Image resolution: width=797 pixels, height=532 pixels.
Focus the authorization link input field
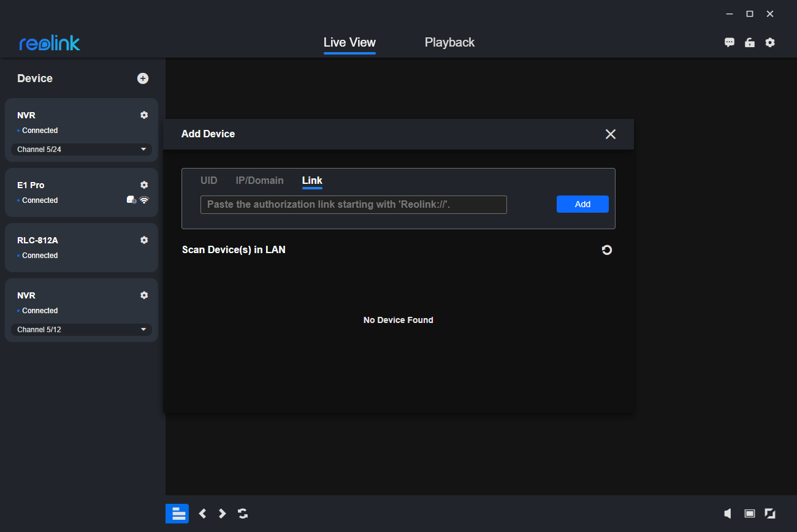(354, 205)
